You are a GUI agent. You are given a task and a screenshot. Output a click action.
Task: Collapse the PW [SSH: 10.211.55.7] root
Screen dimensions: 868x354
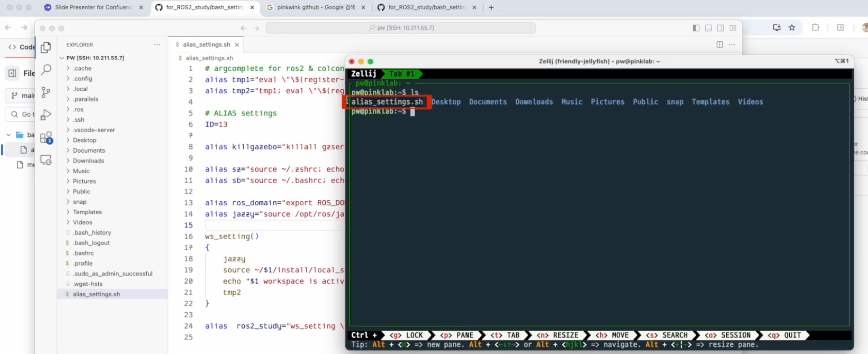95,58
